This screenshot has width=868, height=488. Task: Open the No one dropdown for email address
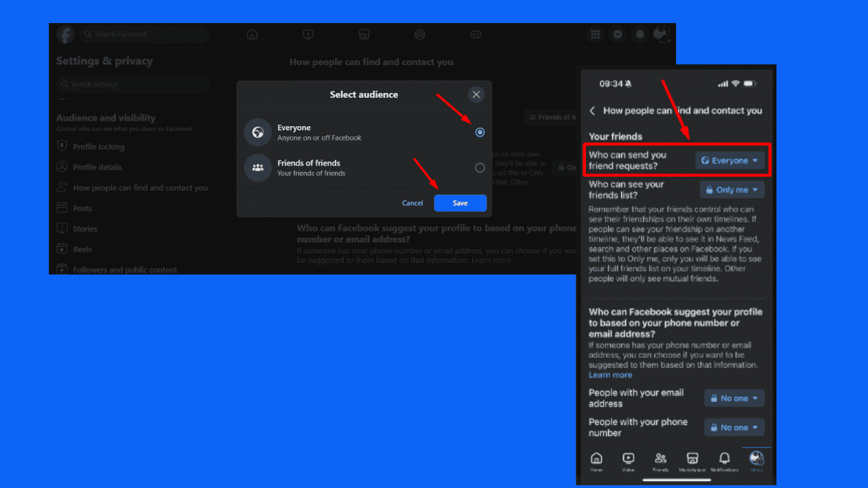point(734,399)
